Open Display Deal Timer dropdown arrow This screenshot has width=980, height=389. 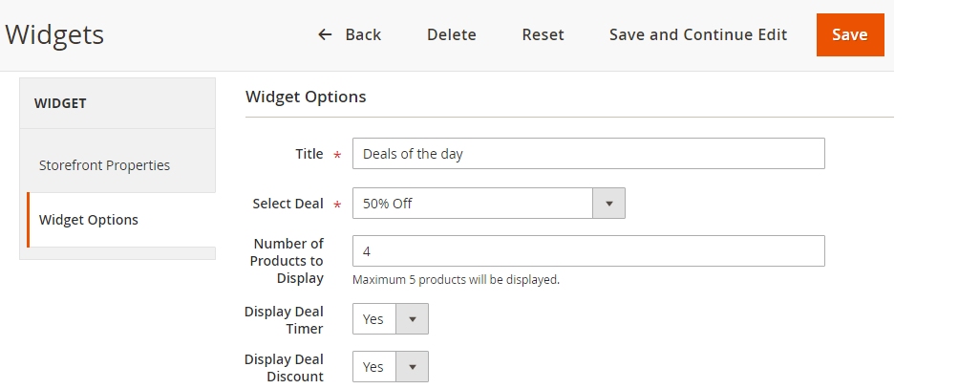coord(413,319)
